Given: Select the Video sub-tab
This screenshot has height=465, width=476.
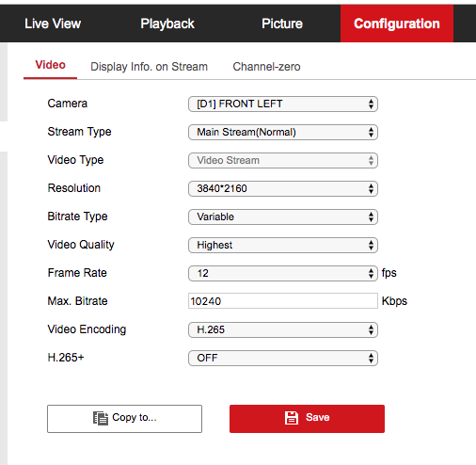Looking at the screenshot, I should 50,65.
